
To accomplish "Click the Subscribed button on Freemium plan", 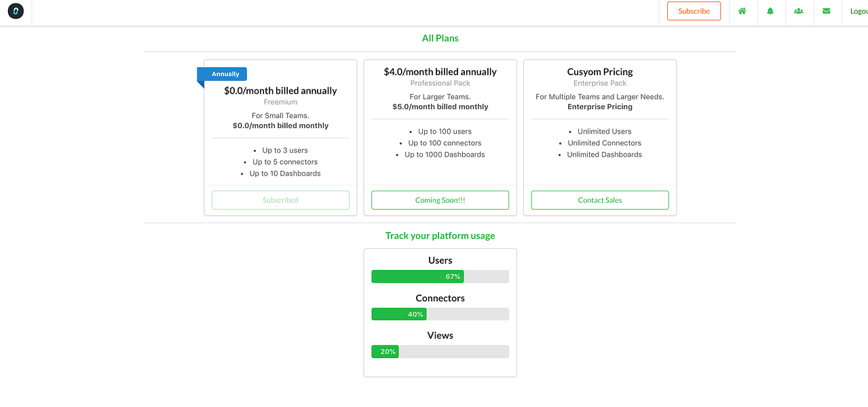I will click(x=280, y=200).
